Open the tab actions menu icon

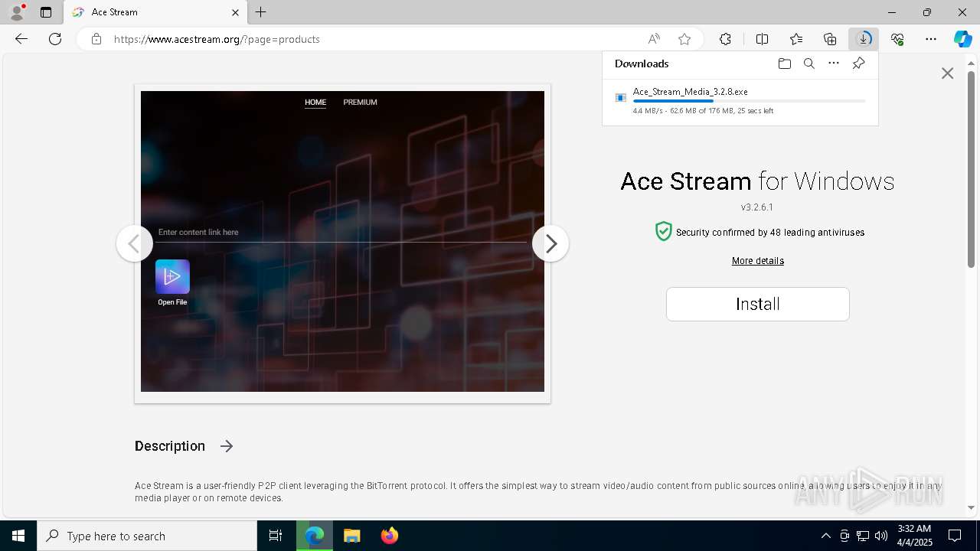46,12
